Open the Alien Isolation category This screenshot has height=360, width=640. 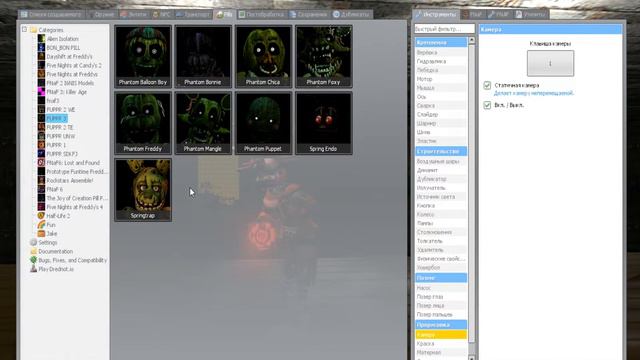(62, 39)
